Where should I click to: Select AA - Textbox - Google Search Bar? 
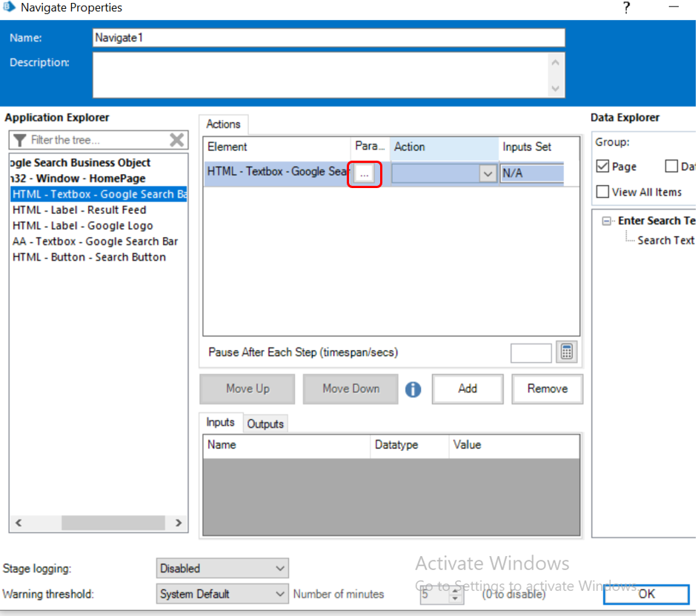point(96,241)
